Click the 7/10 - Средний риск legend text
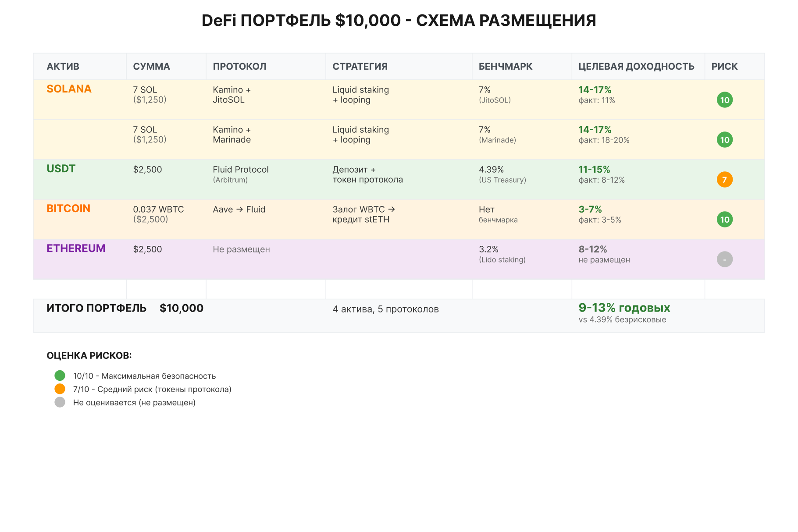This screenshot has width=798, height=532. [152, 389]
